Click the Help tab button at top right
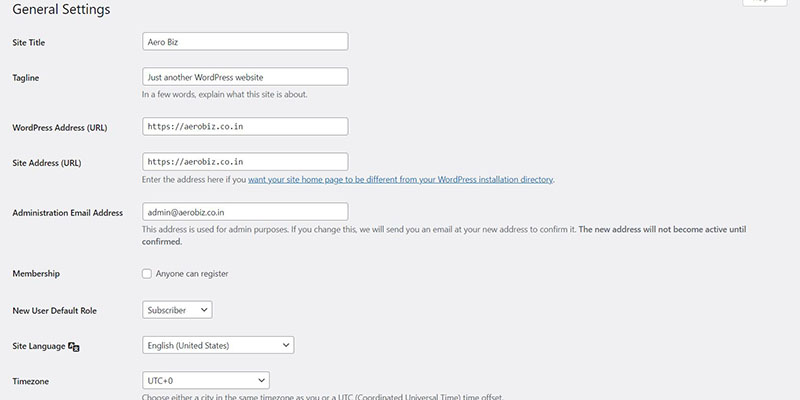This screenshot has height=400, width=800. (764, 2)
